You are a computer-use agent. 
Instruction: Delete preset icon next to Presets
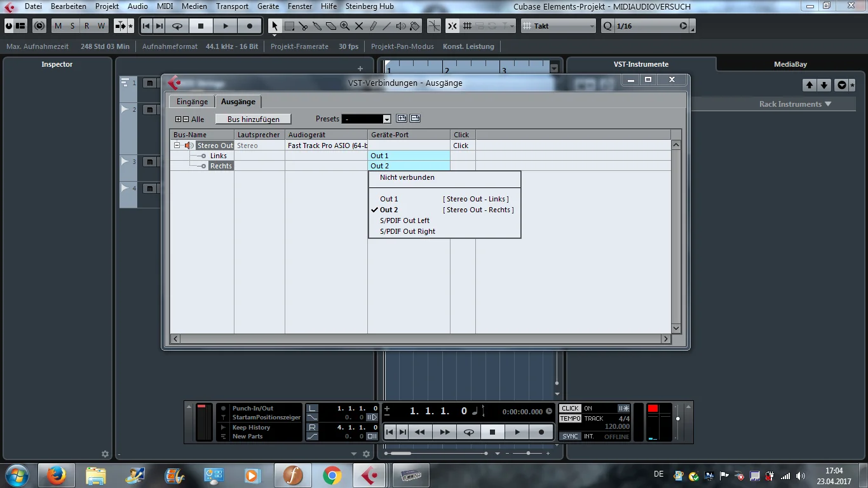415,119
